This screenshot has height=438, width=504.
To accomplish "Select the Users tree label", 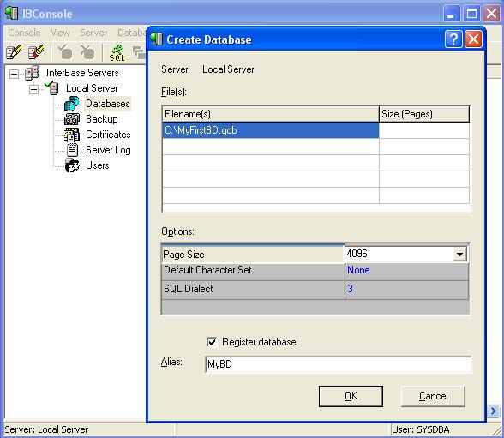I will pos(98,165).
